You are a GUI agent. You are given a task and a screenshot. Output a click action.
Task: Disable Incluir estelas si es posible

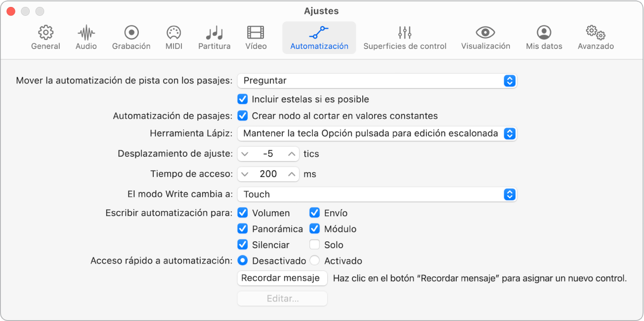point(242,99)
